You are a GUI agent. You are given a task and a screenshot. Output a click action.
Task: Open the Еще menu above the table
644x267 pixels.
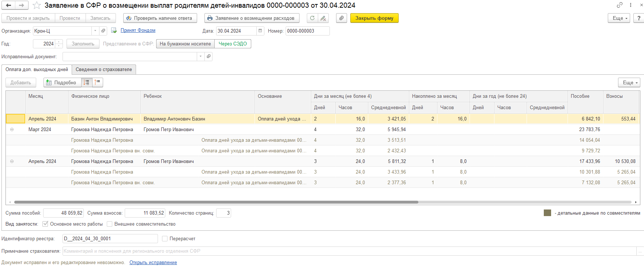(629, 82)
